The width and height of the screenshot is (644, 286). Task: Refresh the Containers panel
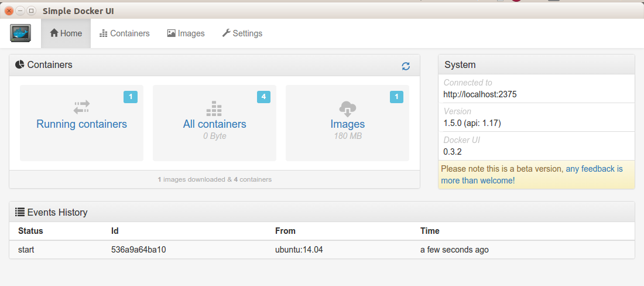tap(406, 66)
